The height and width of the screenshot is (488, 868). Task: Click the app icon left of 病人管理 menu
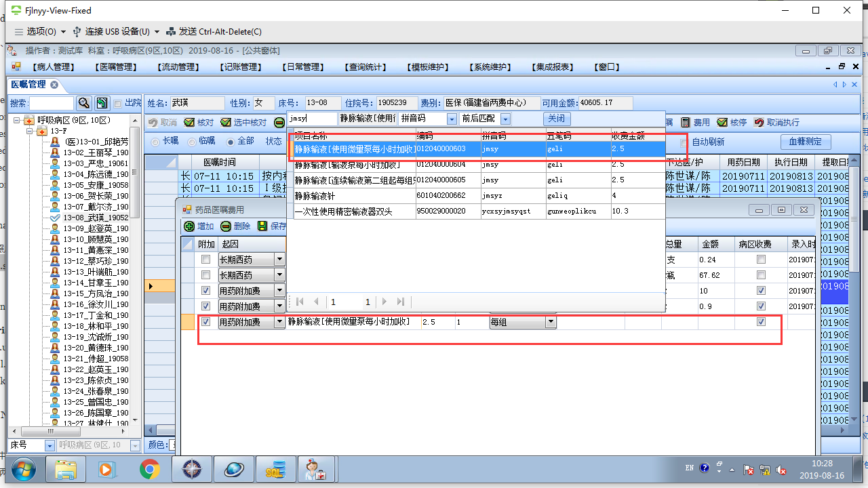16,67
